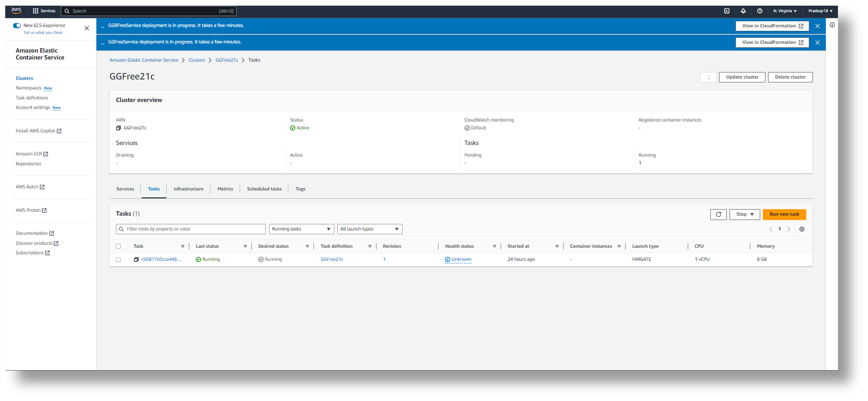Open tasks table preferences gear
868x401 pixels.
(802, 229)
